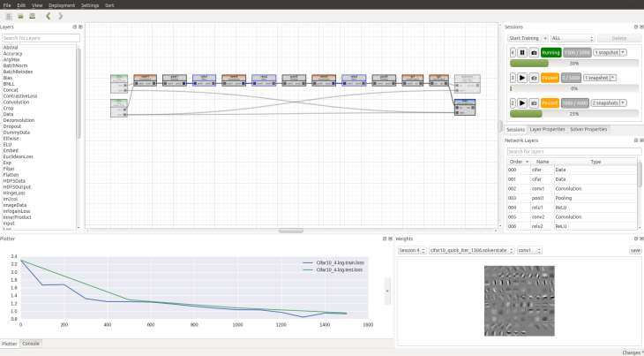Screen dimensions: 644x356
Task: Open the Deployment menu
Action: coord(62,5)
